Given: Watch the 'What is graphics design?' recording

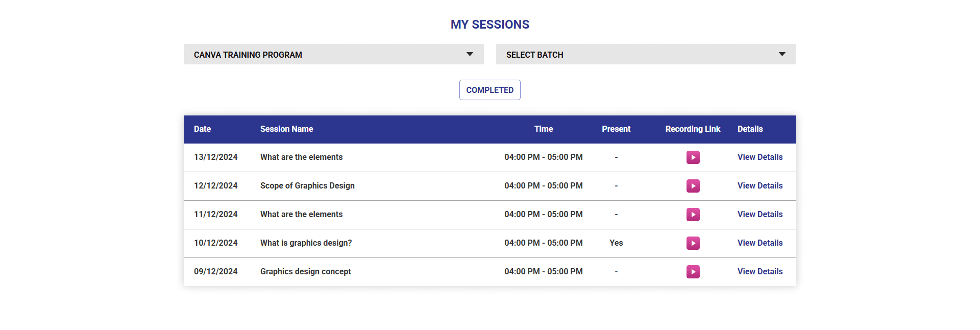Looking at the screenshot, I should pos(693,243).
